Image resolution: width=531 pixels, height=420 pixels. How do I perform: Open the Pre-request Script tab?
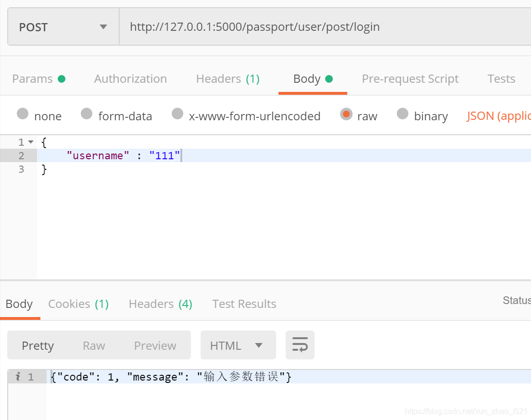410,79
